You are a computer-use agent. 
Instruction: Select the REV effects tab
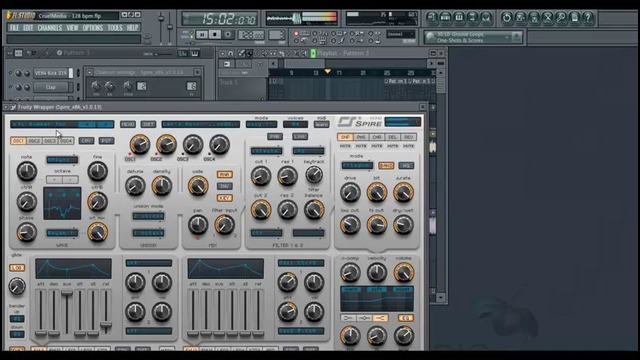point(408,137)
